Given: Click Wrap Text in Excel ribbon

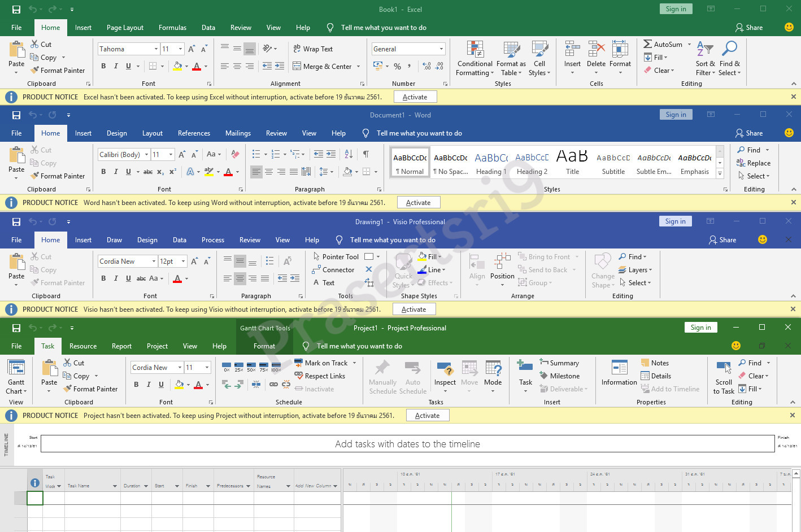Looking at the screenshot, I should [313, 49].
